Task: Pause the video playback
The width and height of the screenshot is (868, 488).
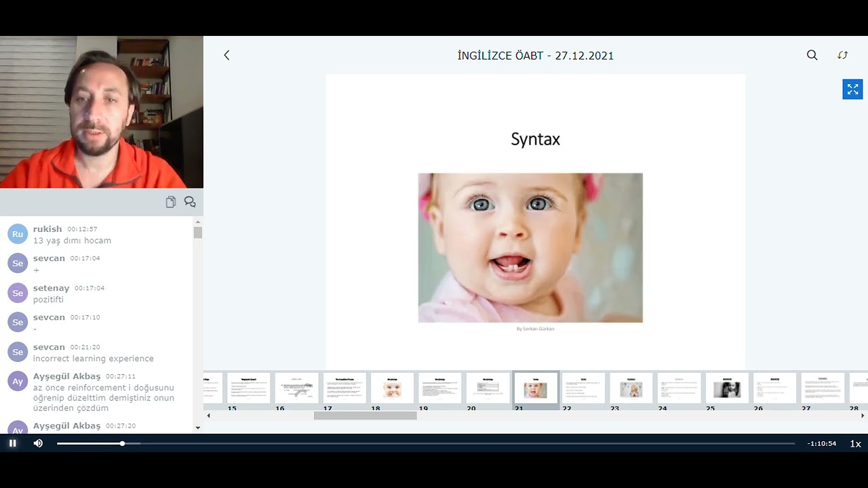Action: point(12,443)
